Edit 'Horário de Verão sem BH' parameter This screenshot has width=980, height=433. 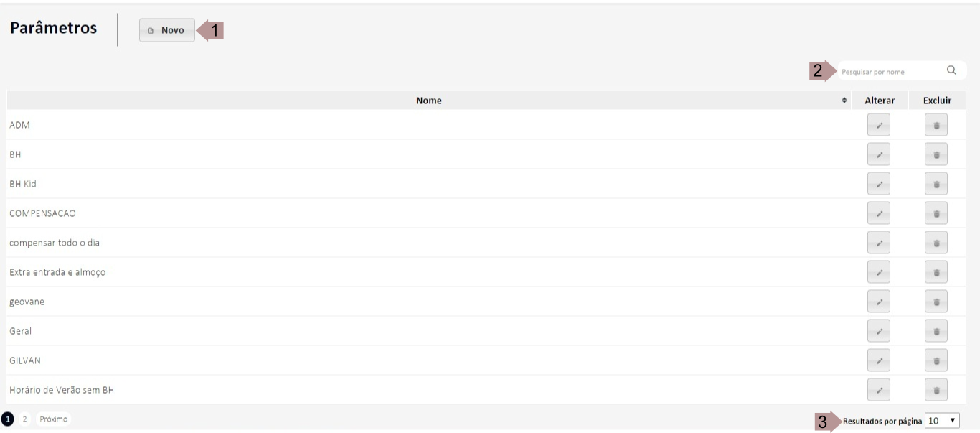[x=879, y=390]
